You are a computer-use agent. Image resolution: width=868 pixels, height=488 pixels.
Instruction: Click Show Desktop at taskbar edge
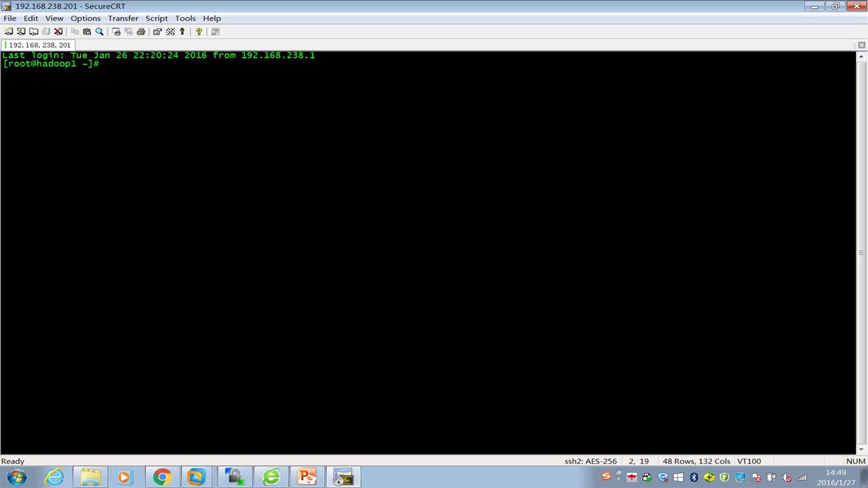pos(863,477)
